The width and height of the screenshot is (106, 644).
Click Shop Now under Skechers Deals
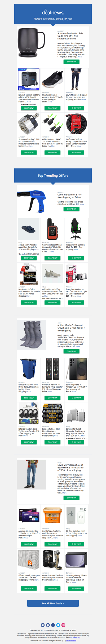(x=53, y=108)
